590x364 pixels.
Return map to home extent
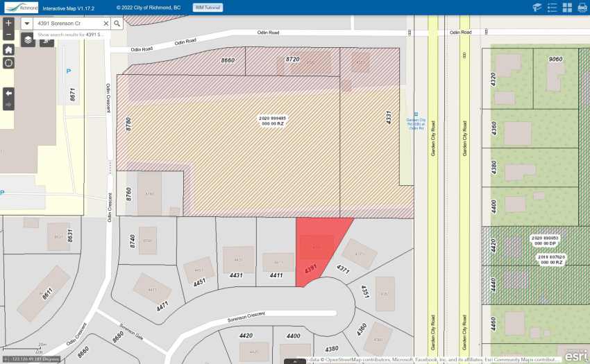click(8, 50)
